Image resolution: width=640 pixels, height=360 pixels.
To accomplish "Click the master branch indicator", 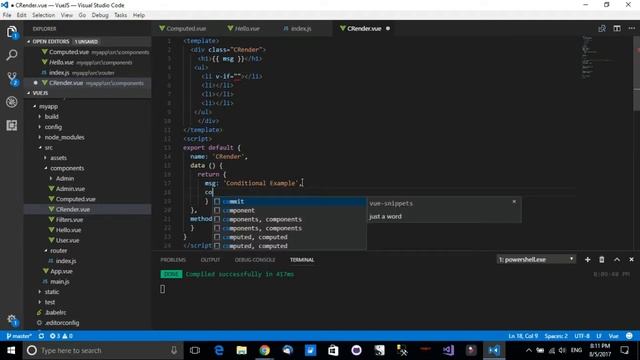I will pos(19,336).
